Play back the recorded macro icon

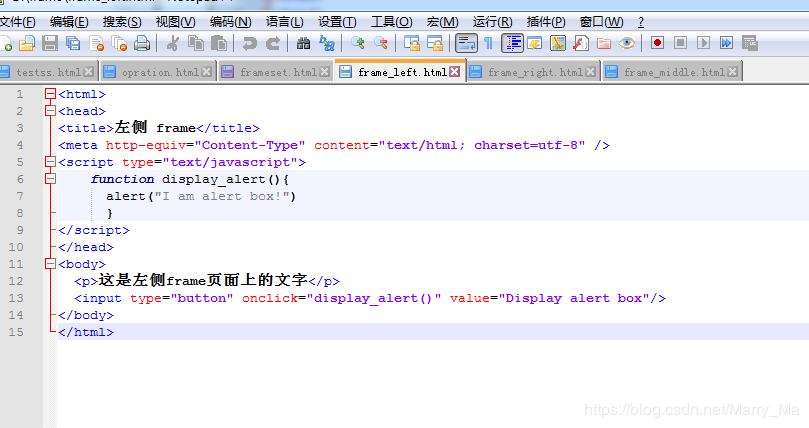703,43
